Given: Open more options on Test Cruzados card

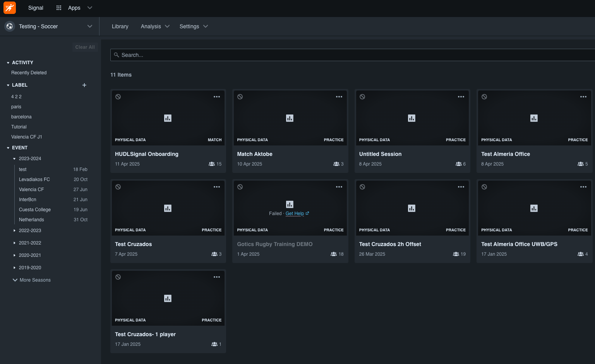Looking at the screenshot, I should click(217, 187).
